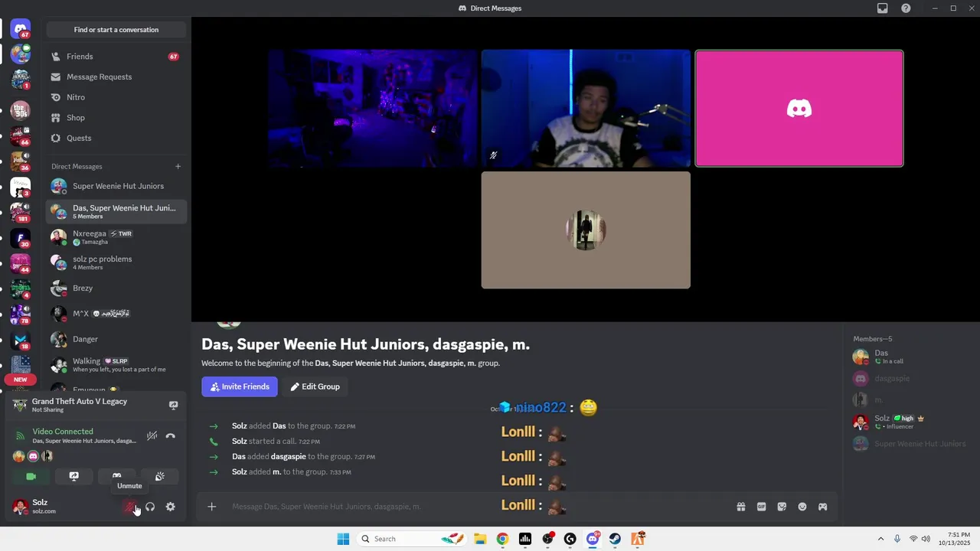Click Find or start a conversation
Screen dimensions: 980x551
(116, 30)
